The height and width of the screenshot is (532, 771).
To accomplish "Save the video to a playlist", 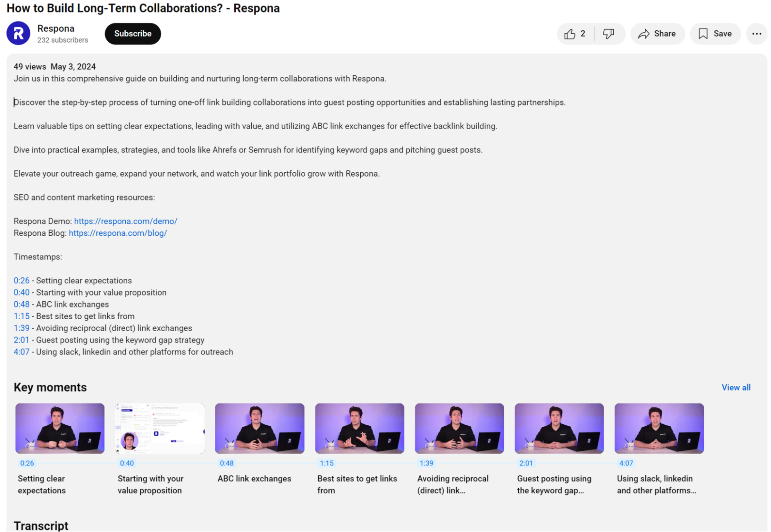I will click(x=715, y=34).
